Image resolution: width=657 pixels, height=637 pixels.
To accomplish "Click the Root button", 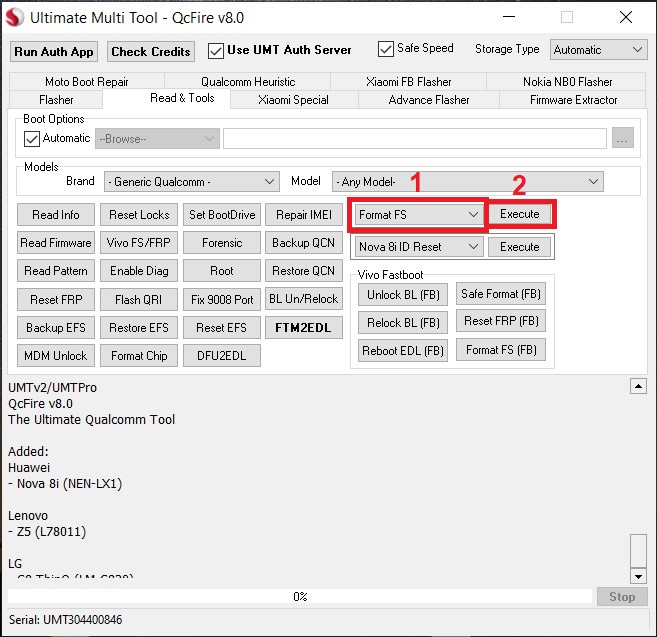I will [x=222, y=271].
